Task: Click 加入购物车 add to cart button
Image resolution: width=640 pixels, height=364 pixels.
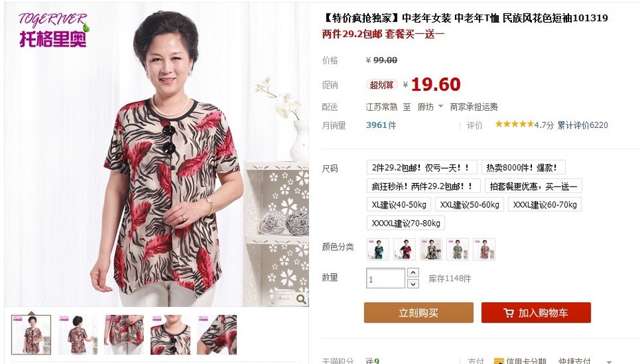Action: point(536,312)
